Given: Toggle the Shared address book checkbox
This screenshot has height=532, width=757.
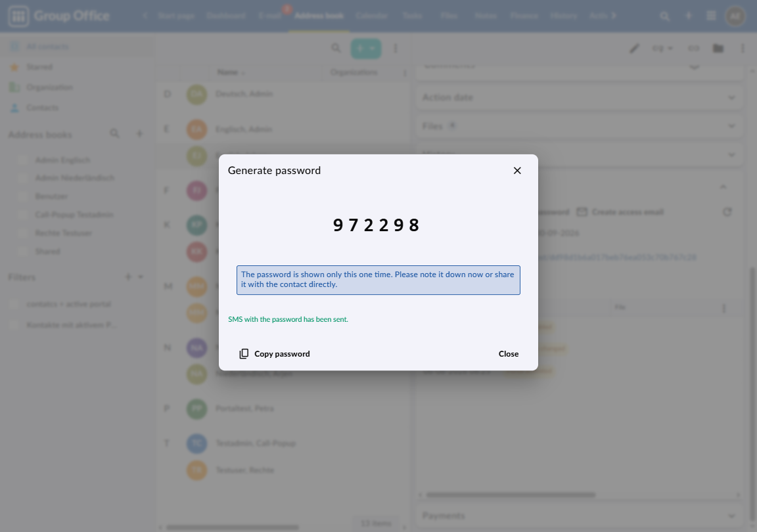Looking at the screenshot, I should click(x=23, y=252).
